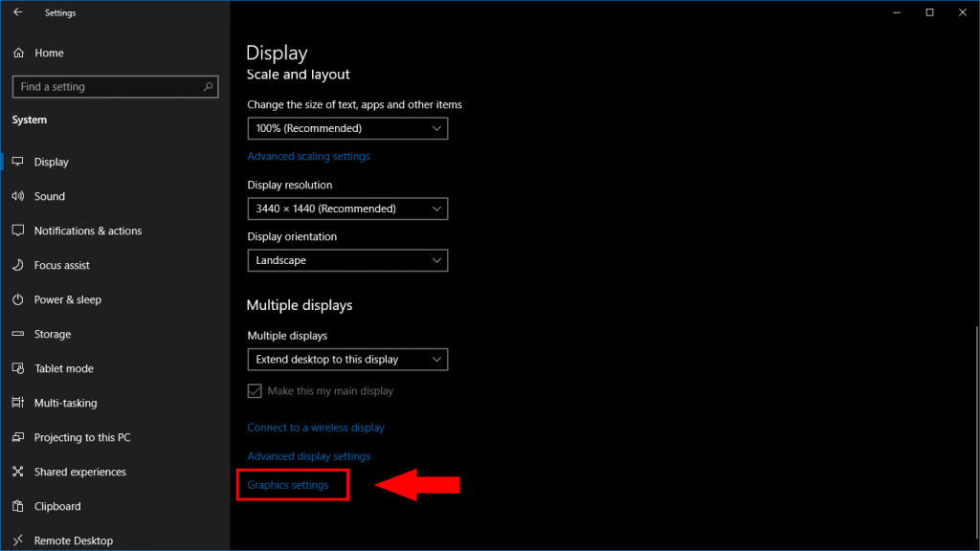Expand the Display orientation dropdown
Image resolution: width=980 pixels, height=551 pixels.
[347, 260]
